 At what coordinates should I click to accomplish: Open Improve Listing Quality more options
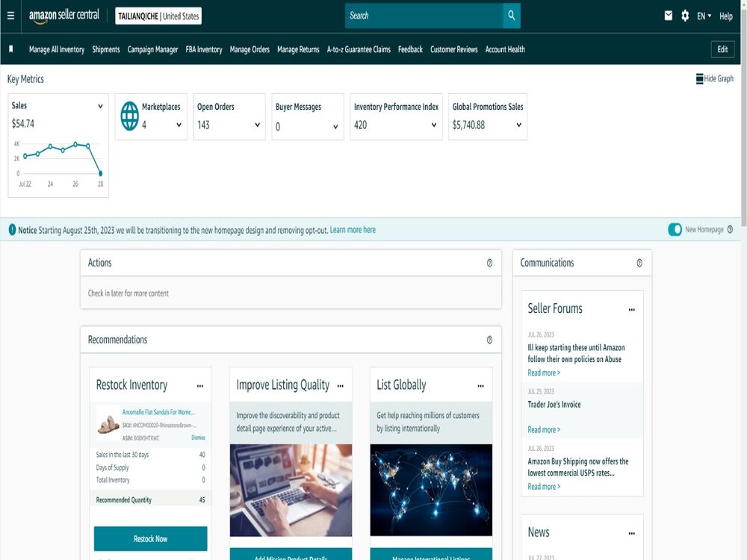click(340, 386)
